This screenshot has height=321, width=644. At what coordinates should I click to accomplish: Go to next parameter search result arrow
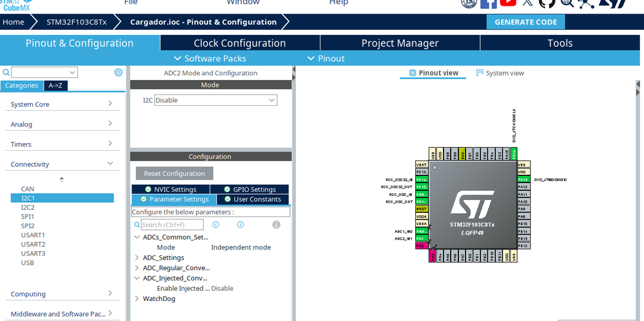[240, 224]
